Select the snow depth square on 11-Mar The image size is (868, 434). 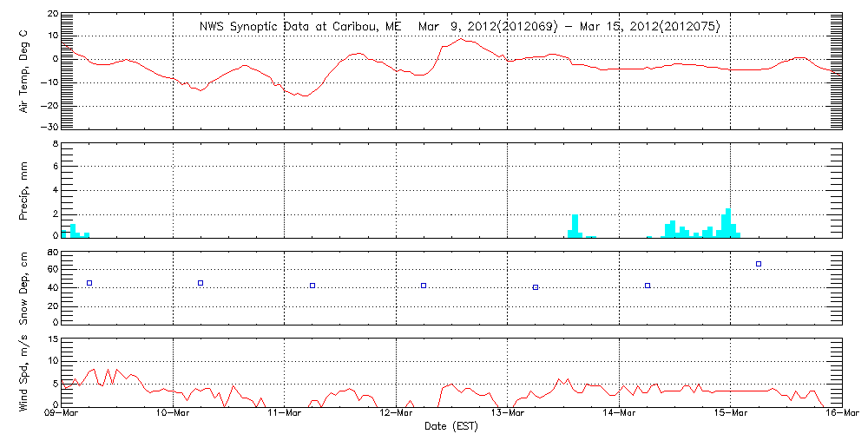(312, 286)
